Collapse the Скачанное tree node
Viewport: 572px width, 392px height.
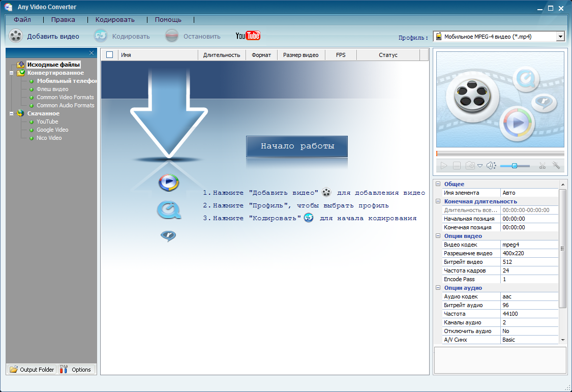11,113
